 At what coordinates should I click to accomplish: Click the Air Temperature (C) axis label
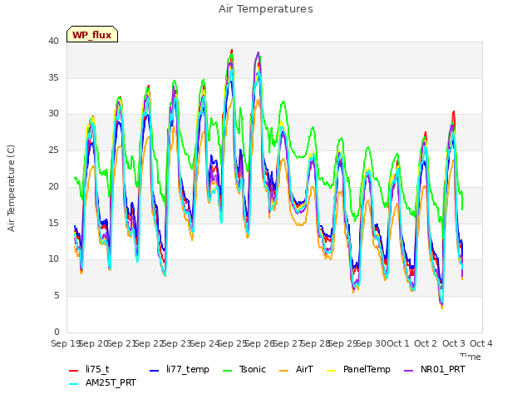(x=11, y=188)
